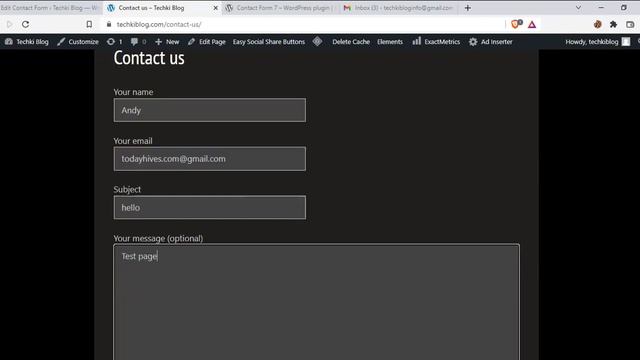Open the extensions puzzle icon
Viewport: 640px width, 360px height.
click(613, 24)
